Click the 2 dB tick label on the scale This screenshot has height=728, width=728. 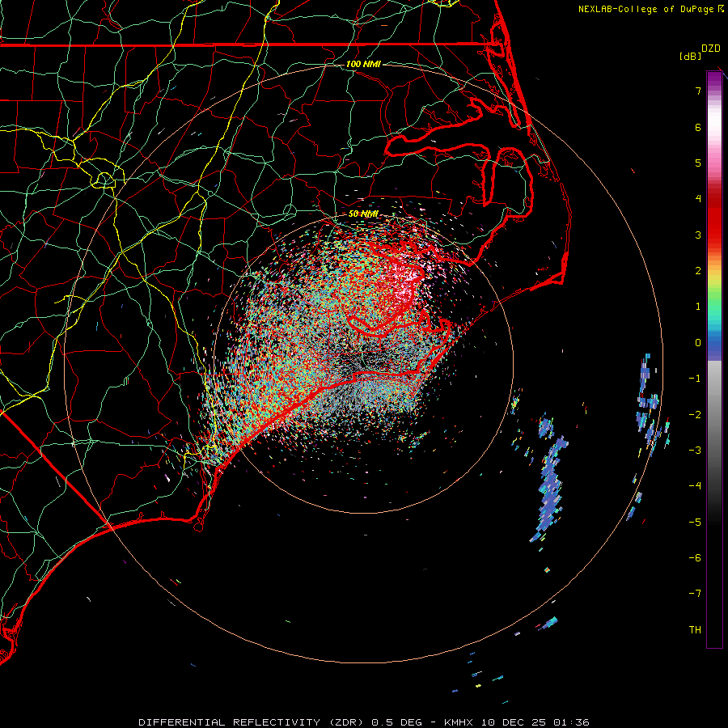pos(698,271)
